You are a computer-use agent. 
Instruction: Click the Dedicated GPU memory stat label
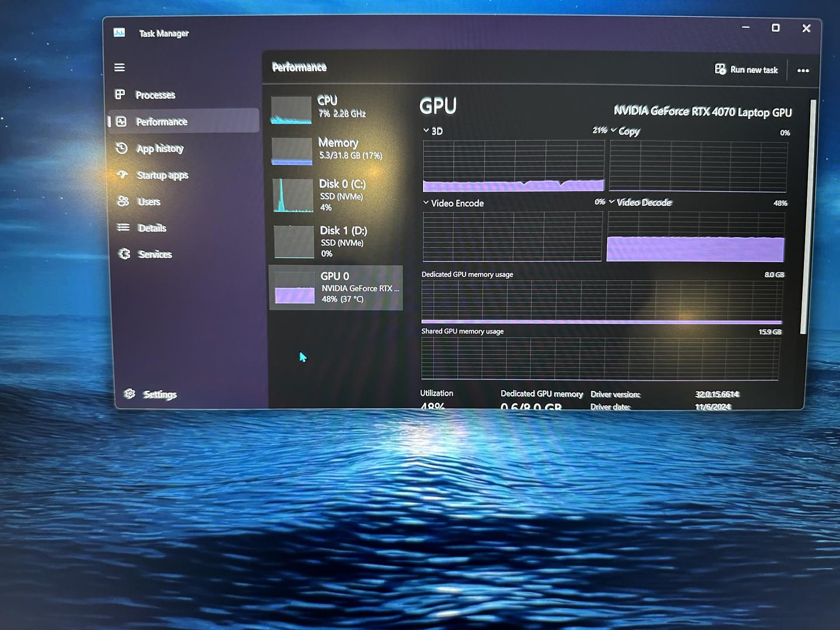pos(541,394)
